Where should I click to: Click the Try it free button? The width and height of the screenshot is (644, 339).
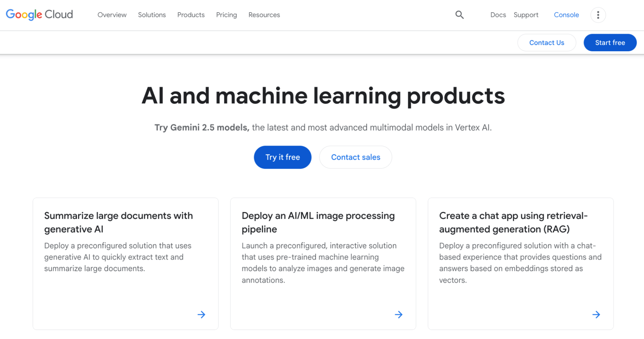coord(283,157)
